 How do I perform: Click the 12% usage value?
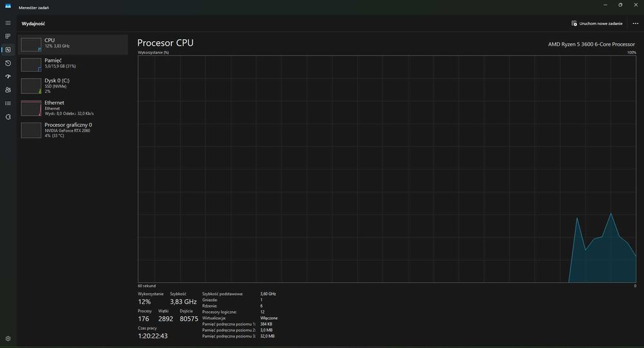coord(144,302)
